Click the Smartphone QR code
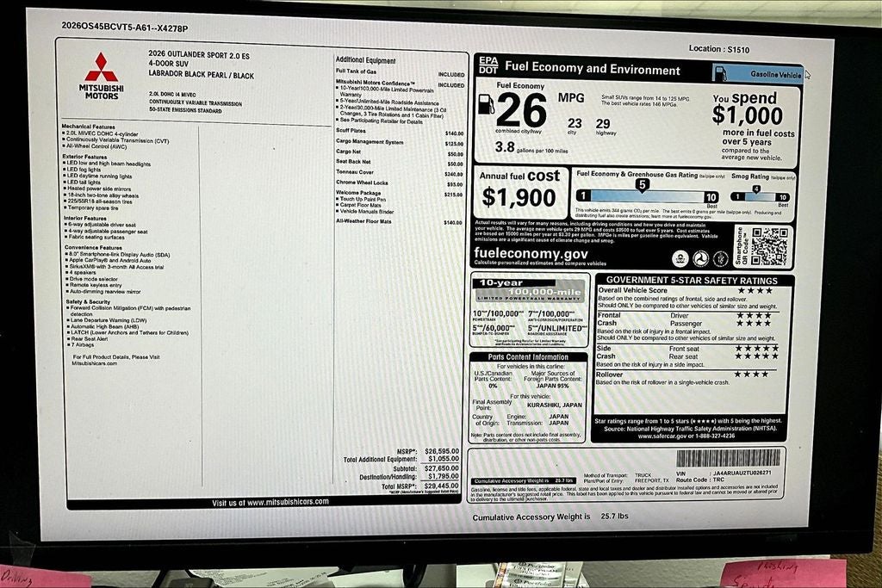882x588 pixels. 769,247
